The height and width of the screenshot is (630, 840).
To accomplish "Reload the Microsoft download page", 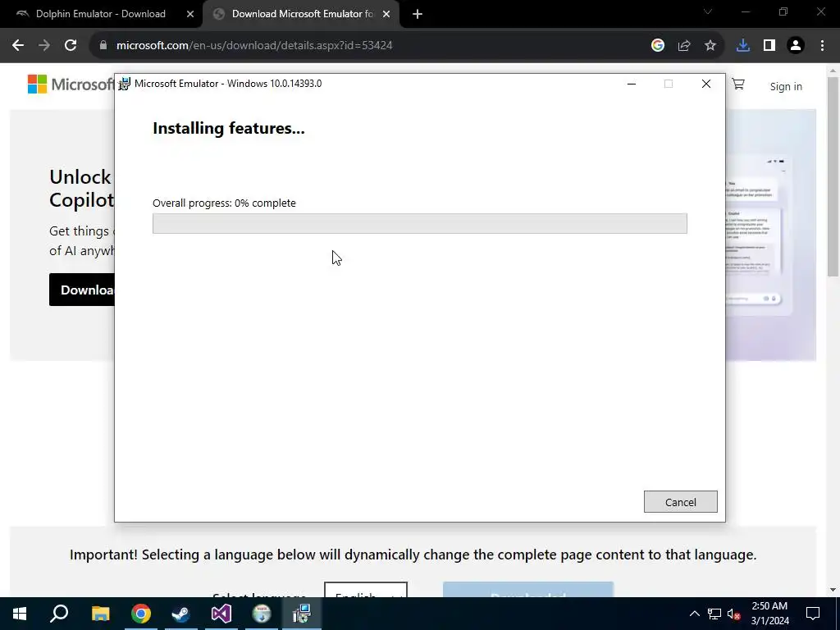I will pos(71,46).
